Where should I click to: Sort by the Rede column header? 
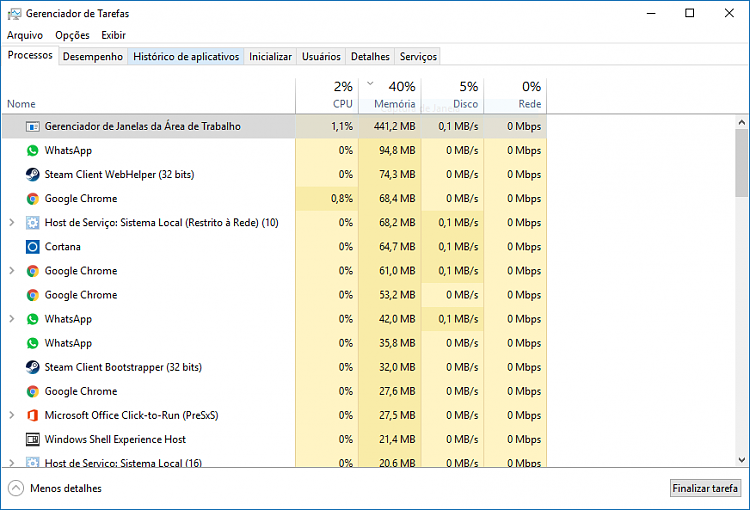515,96
